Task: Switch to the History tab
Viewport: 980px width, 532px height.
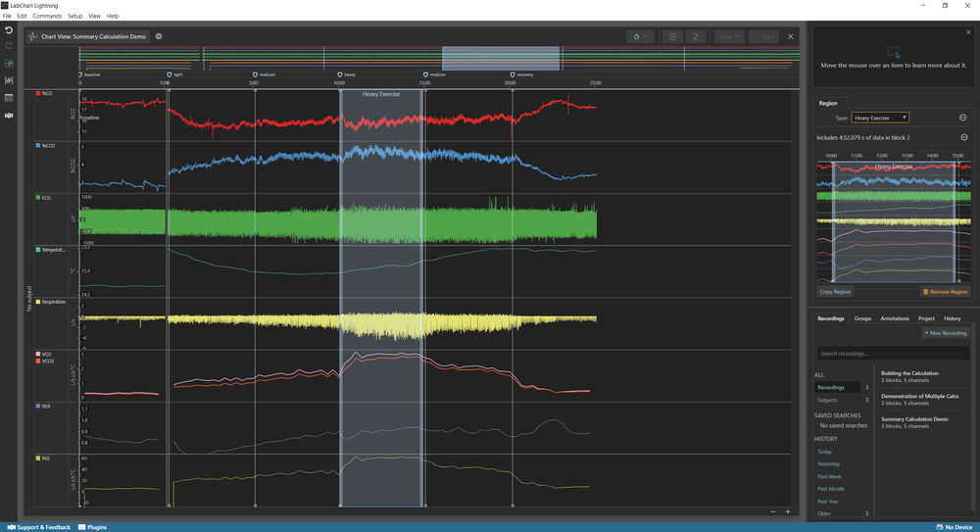Action: 952,318
